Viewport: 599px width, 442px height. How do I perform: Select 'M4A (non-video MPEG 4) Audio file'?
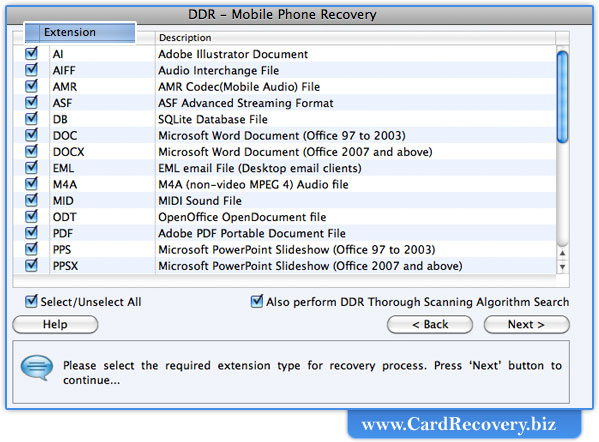pos(253,185)
